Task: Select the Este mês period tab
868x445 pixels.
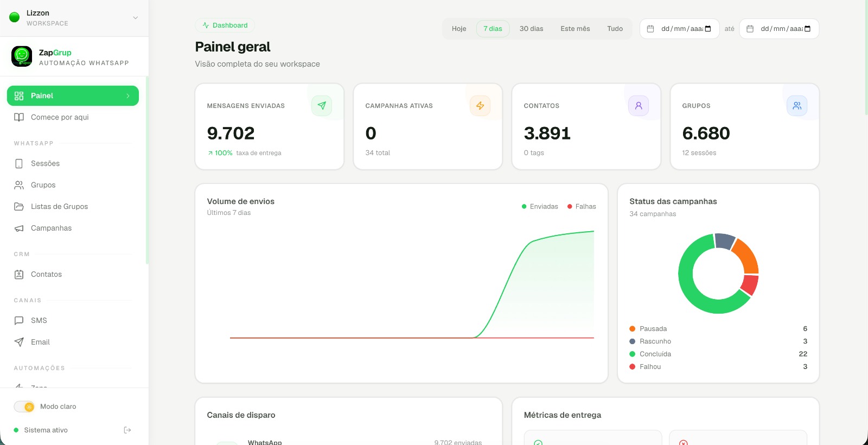Action: [x=575, y=29]
